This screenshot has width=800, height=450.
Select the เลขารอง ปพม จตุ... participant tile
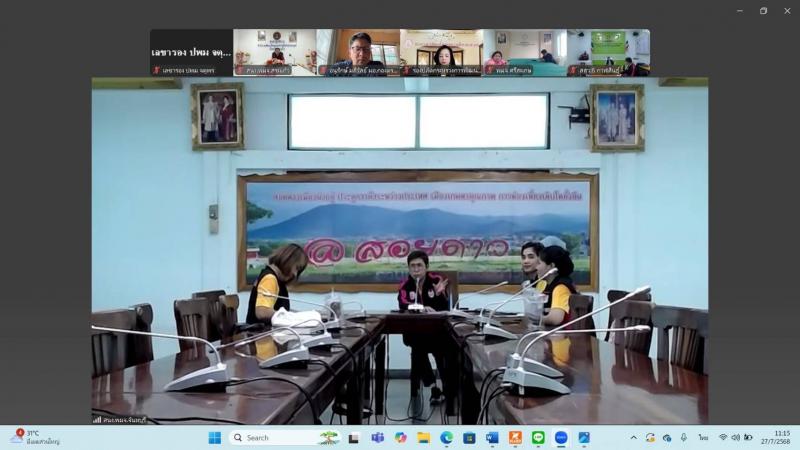click(x=191, y=53)
